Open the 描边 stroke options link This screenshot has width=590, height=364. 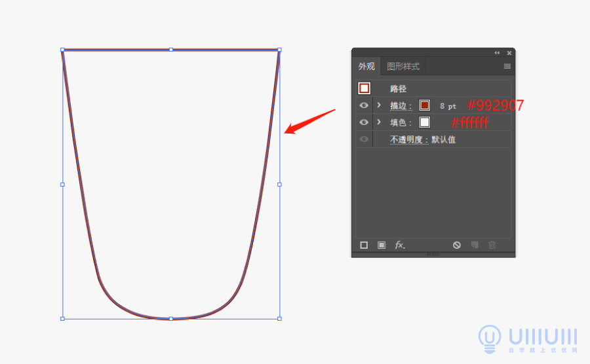tap(401, 106)
